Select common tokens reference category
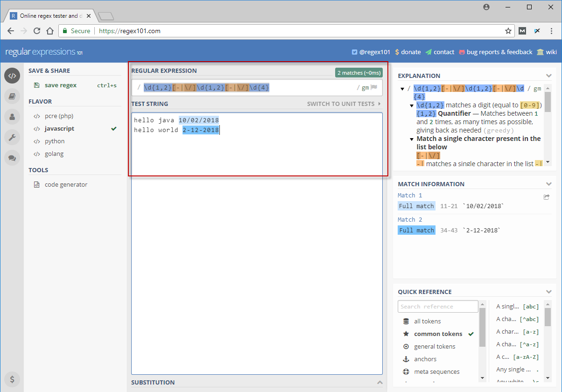562x392 pixels. [x=438, y=334]
